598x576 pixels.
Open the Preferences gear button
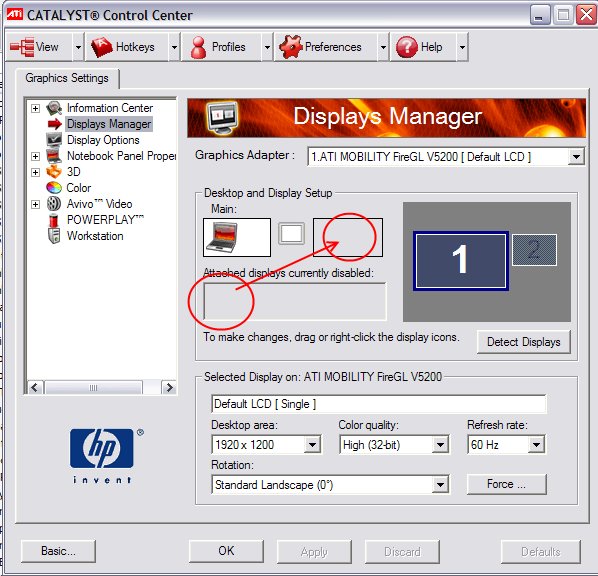click(x=325, y=47)
